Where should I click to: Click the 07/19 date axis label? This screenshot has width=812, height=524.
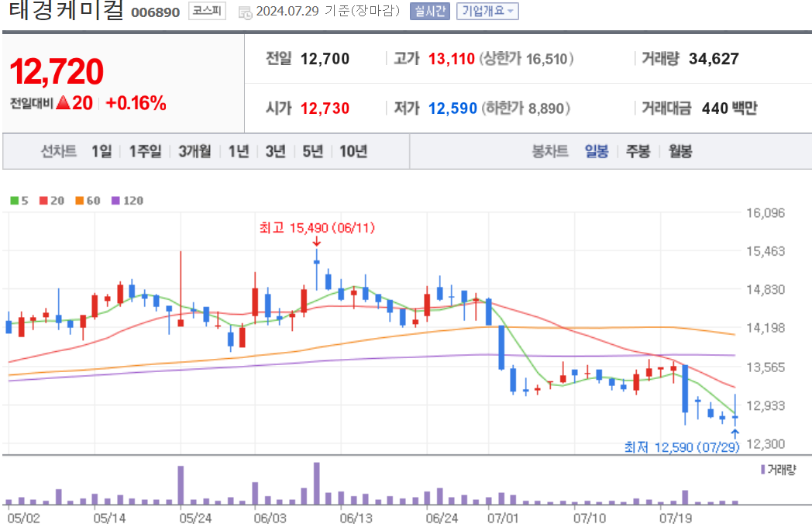click(676, 518)
